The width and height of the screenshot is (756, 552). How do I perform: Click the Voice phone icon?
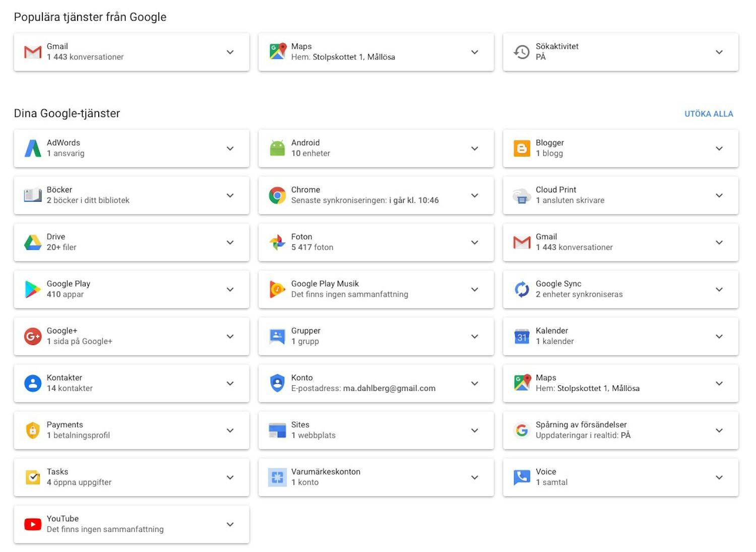point(522,477)
